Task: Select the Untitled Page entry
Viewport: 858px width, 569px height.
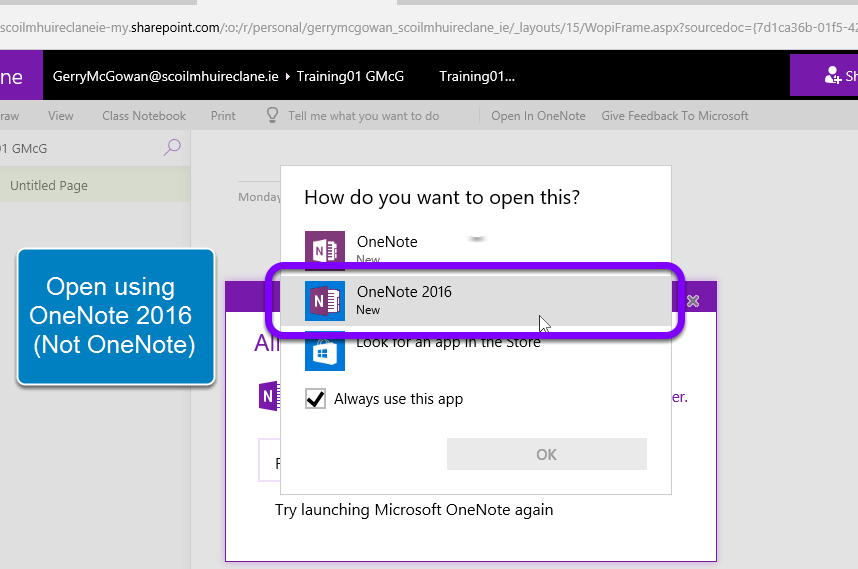Action: [95, 185]
